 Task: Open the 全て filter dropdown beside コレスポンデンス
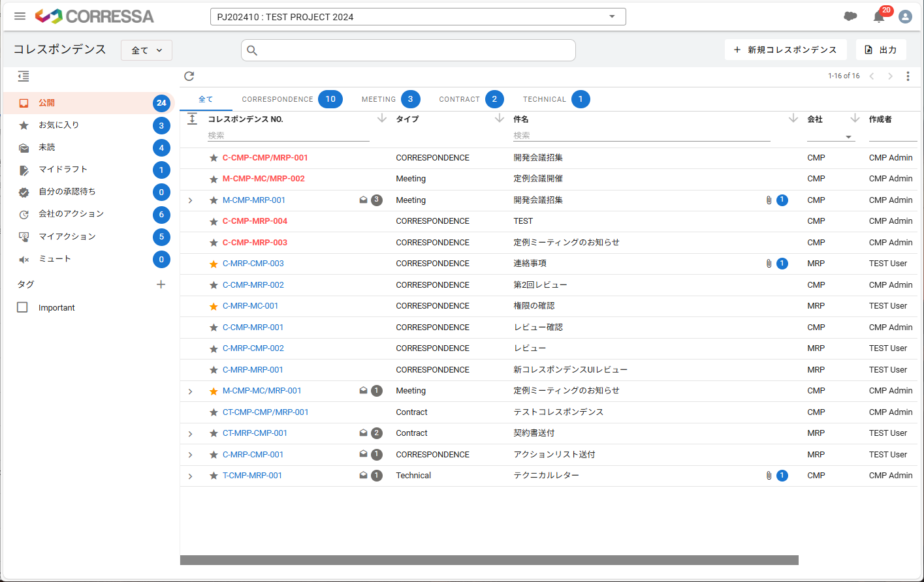[146, 50]
